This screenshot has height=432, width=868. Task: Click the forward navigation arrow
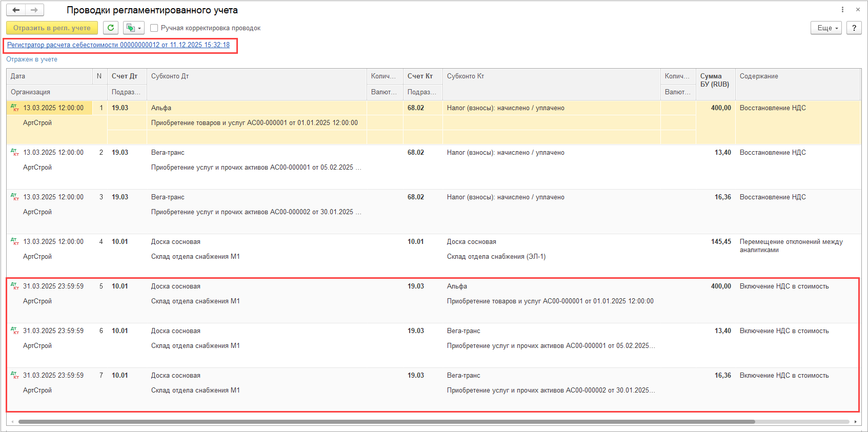pos(34,10)
